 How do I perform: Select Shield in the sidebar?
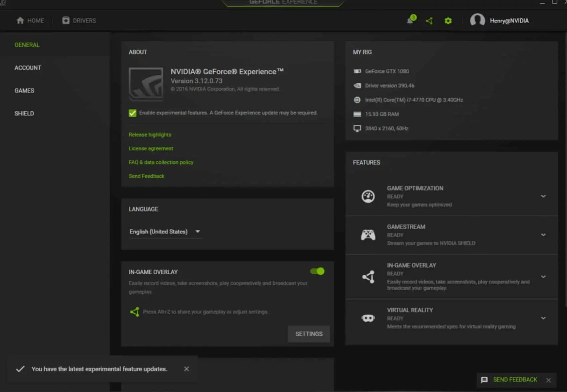pos(24,113)
